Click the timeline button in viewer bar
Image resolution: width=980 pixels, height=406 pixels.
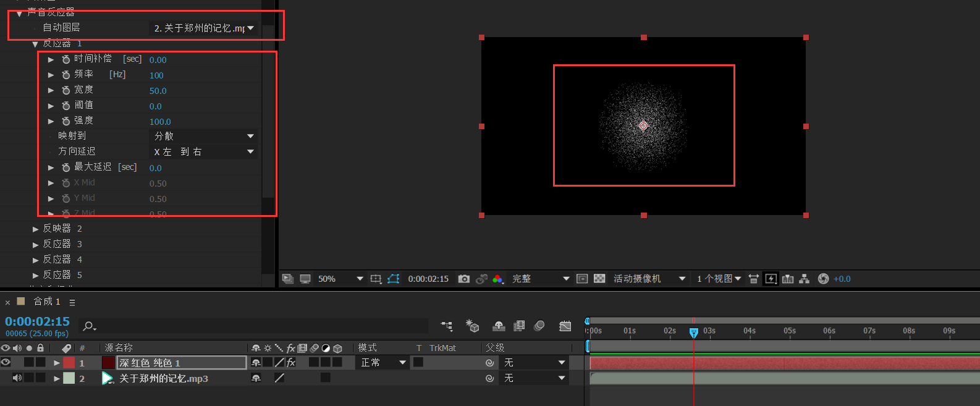click(x=788, y=279)
